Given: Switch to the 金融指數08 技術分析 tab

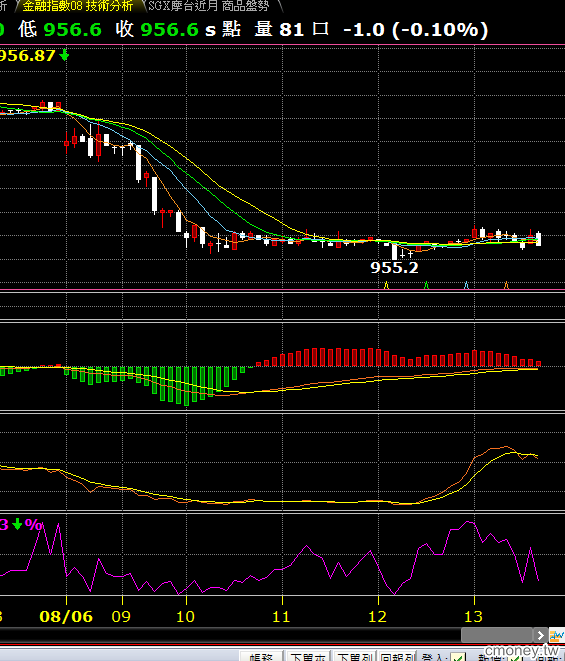Looking at the screenshot, I should point(78,6).
